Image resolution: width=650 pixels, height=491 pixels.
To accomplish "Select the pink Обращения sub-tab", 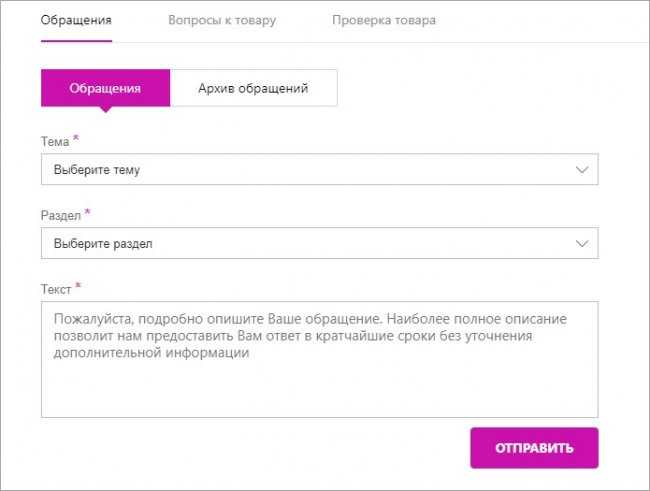I will click(x=105, y=88).
